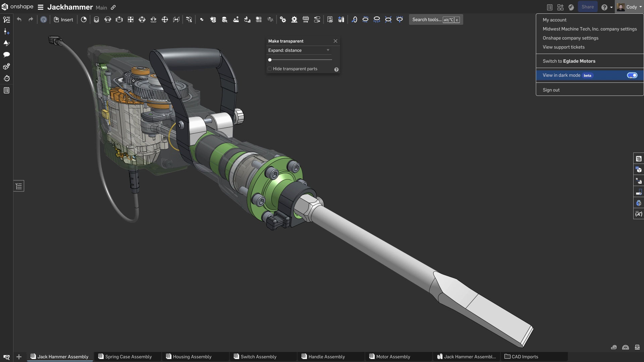The image size is (644, 362).
Task: Open the variable table icon on right
Action: coord(639,214)
